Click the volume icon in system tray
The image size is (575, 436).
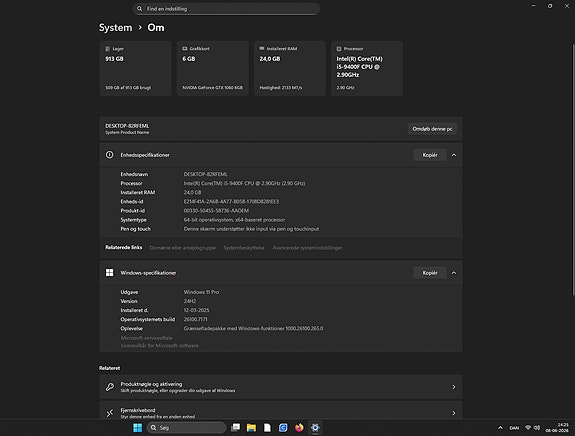tap(537, 428)
